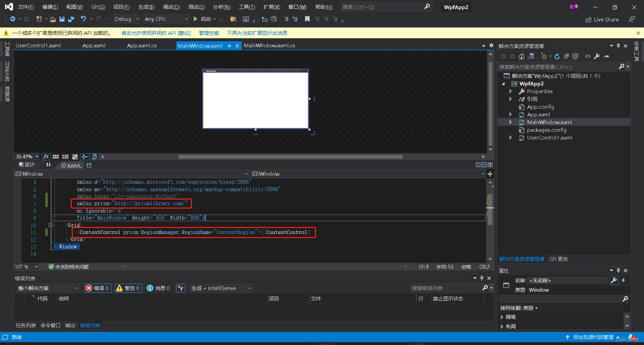The width and height of the screenshot is (644, 345).
Task: Toggle the 错误 0 filter button
Action: pyautogui.click(x=98, y=288)
